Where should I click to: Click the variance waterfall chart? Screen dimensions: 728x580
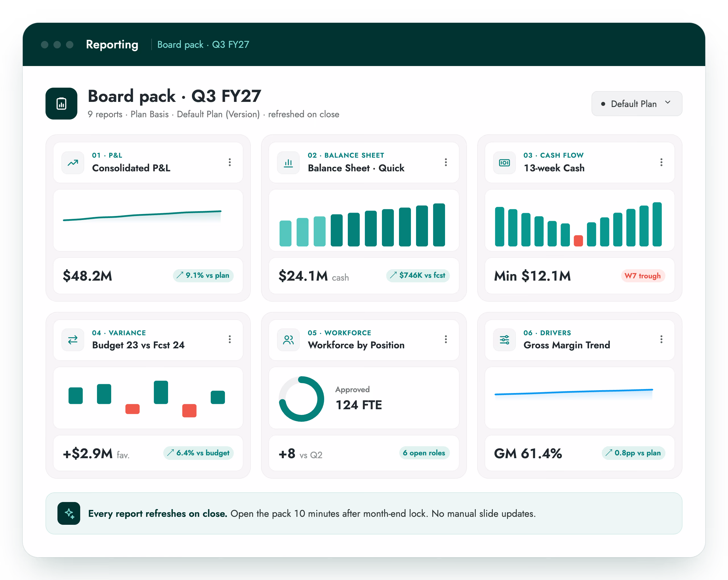click(x=148, y=398)
